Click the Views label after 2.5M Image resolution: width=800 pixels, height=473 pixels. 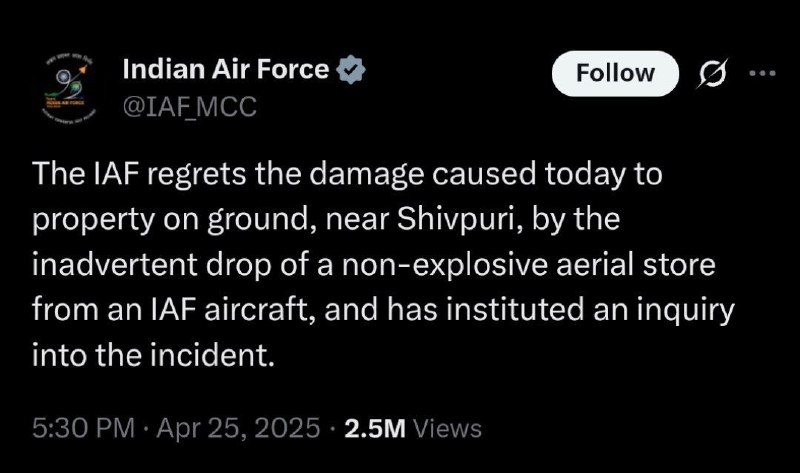click(x=447, y=429)
